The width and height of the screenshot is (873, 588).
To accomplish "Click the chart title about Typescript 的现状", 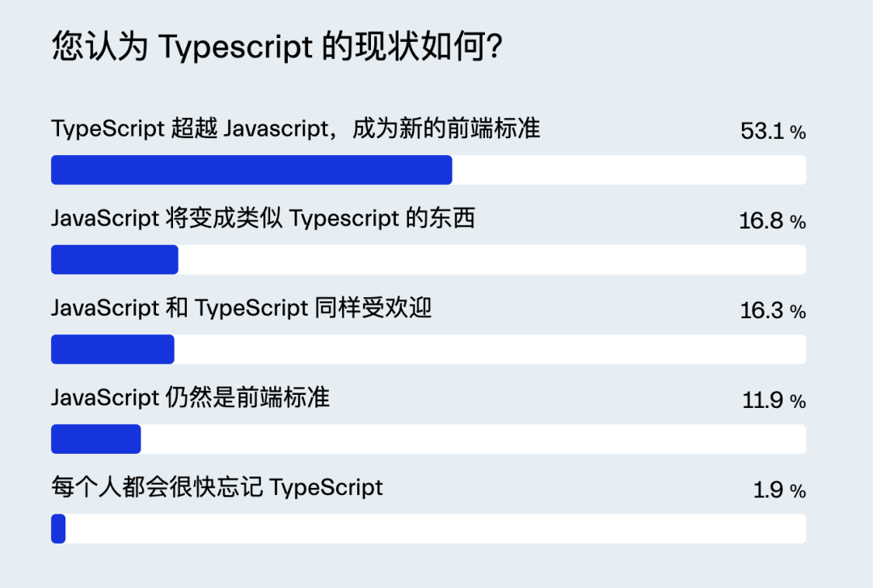I will pyautogui.click(x=278, y=48).
